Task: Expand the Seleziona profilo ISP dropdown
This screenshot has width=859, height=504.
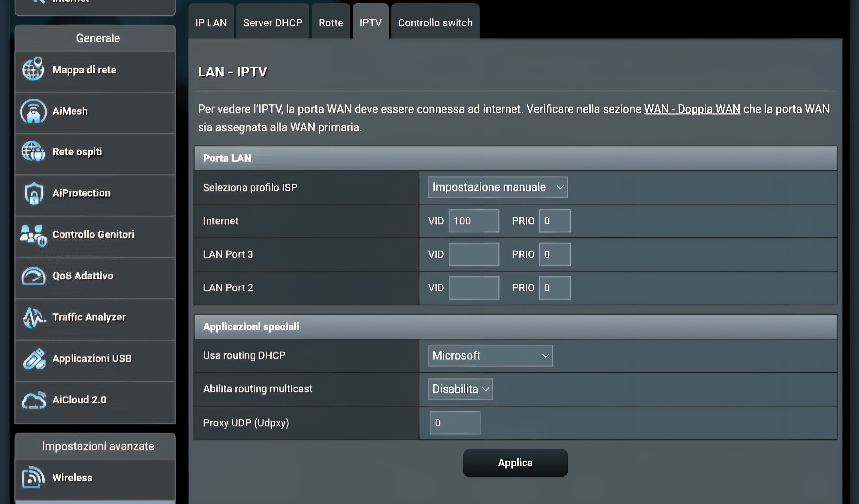Action: click(497, 187)
